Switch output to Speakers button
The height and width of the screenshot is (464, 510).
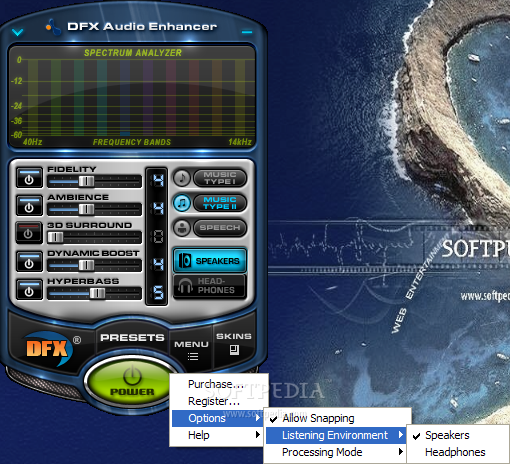point(210,260)
